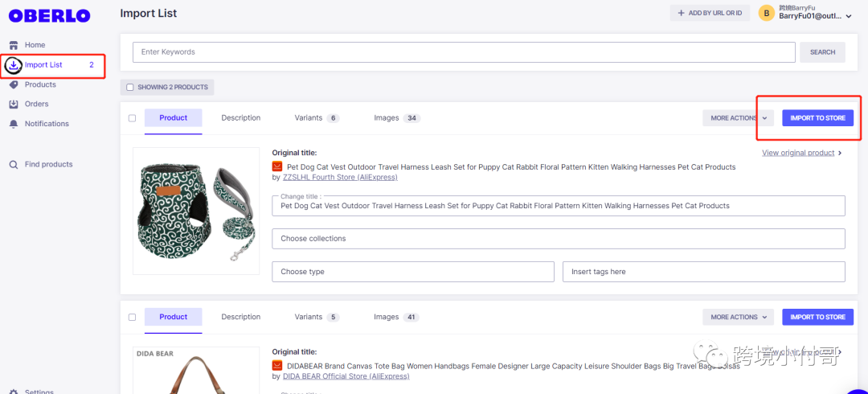The width and height of the screenshot is (868, 394).
Task: Open Find products in sidebar
Action: click(x=49, y=165)
